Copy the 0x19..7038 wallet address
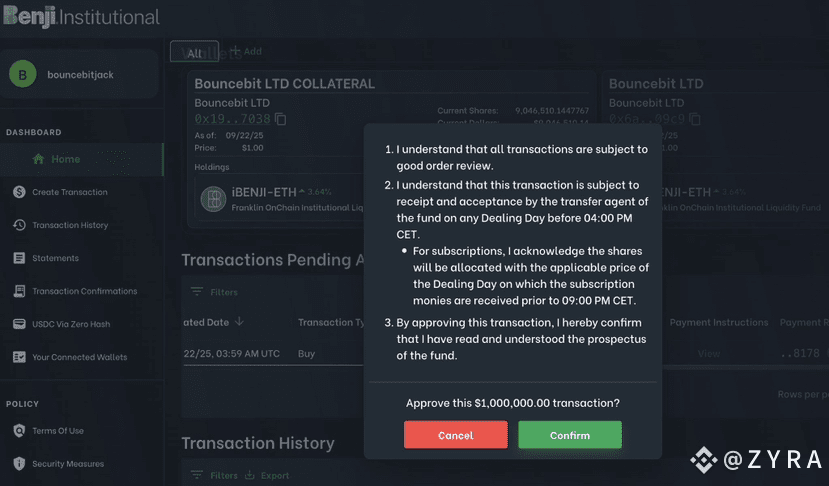Screen dimensions: 829x486 coord(281,119)
